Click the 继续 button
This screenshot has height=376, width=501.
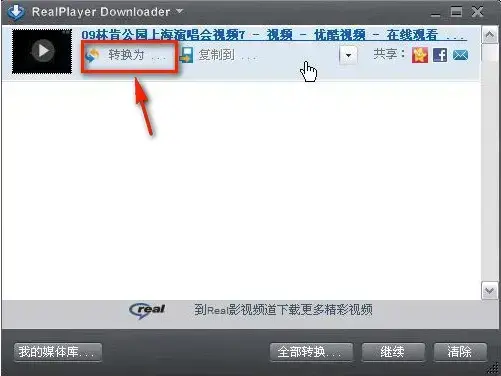click(x=393, y=352)
